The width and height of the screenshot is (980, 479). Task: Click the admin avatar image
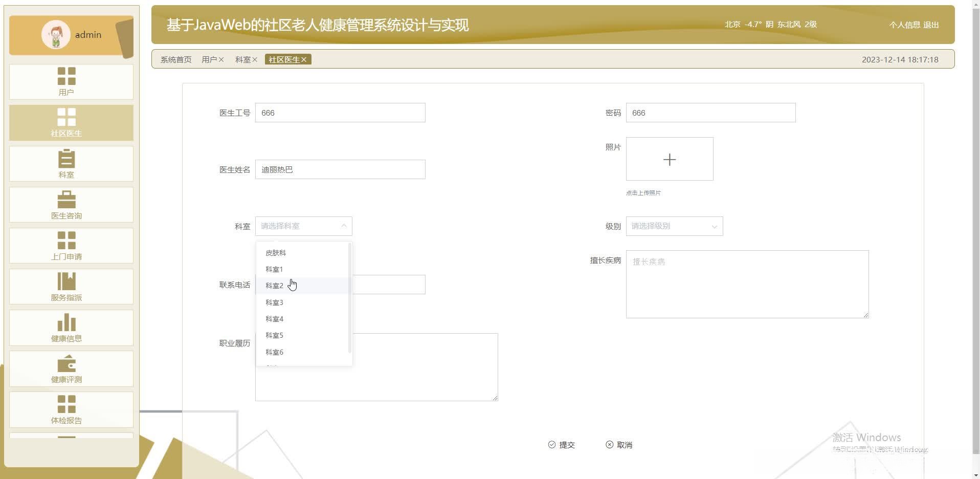pos(56,35)
